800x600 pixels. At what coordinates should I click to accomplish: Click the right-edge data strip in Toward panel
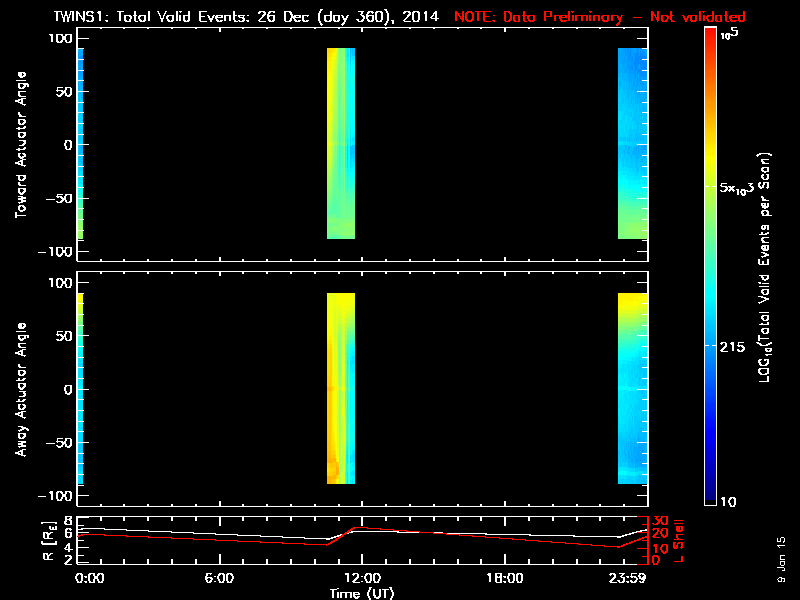pos(632,144)
